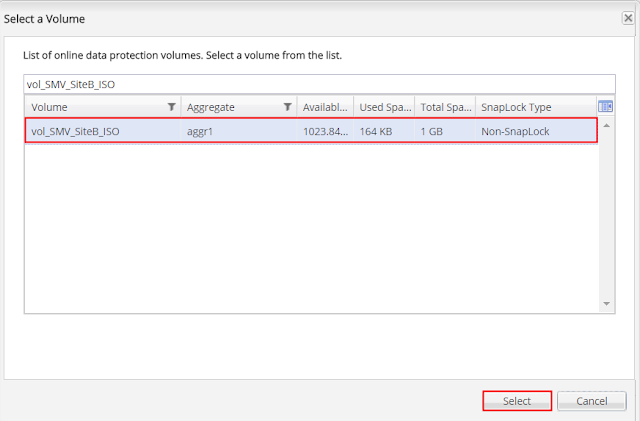Sort by Used Space column header
The image size is (640, 421).
[383, 107]
